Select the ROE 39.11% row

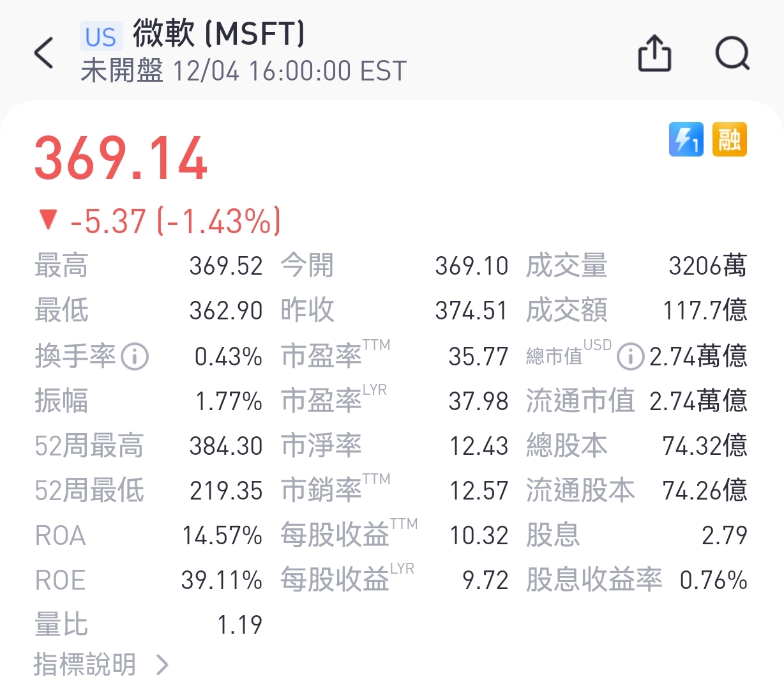click(149, 580)
